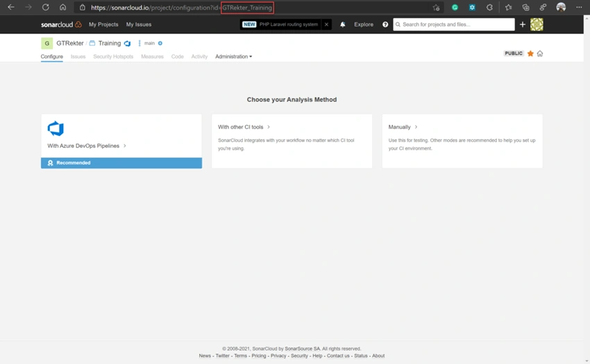Open the Explore menu item
The height and width of the screenshot is (364, 590).
pyautogui.click(x=364, y=24)
